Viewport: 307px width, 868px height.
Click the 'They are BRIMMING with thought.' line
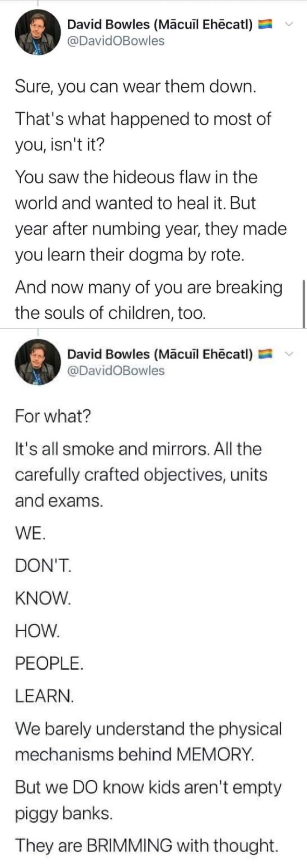tap(146, 845)
